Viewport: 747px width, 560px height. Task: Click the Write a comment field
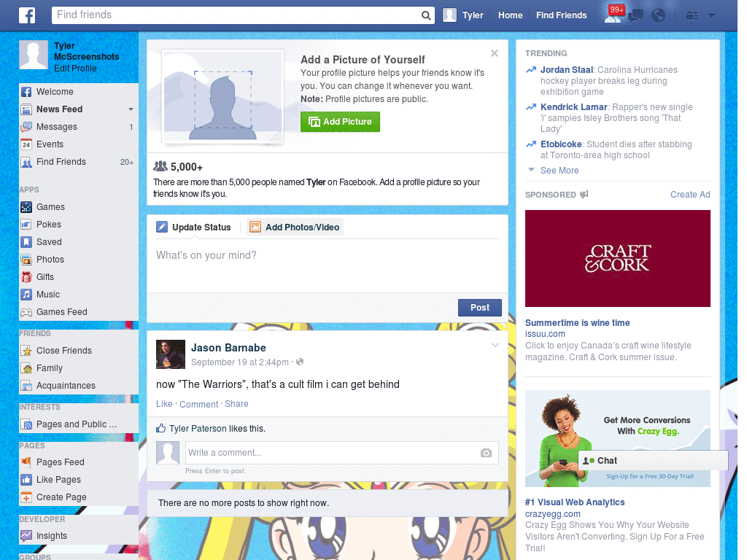pos(341,452)
